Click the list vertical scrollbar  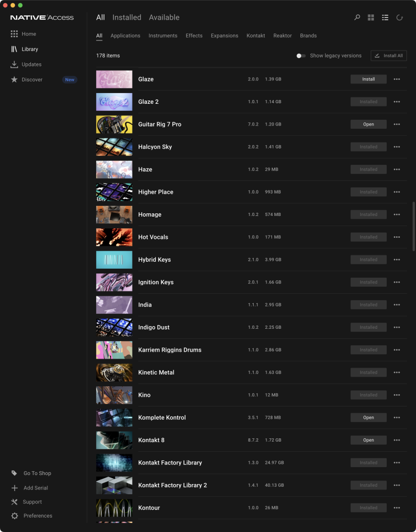(x=414, y=226)
